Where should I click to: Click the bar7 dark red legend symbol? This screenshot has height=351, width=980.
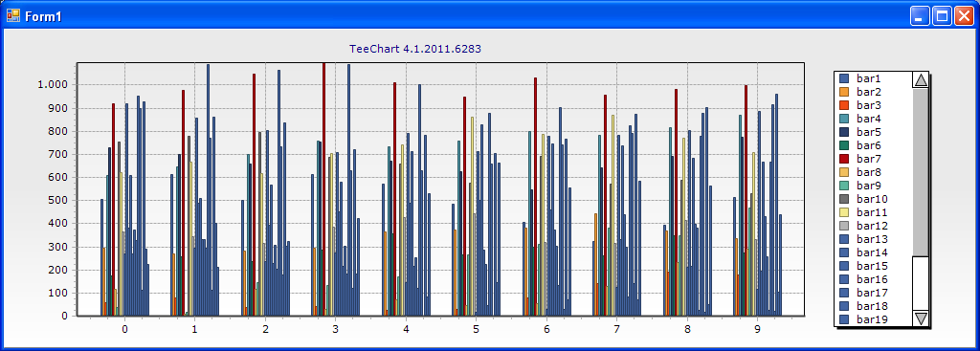(844, 160)
